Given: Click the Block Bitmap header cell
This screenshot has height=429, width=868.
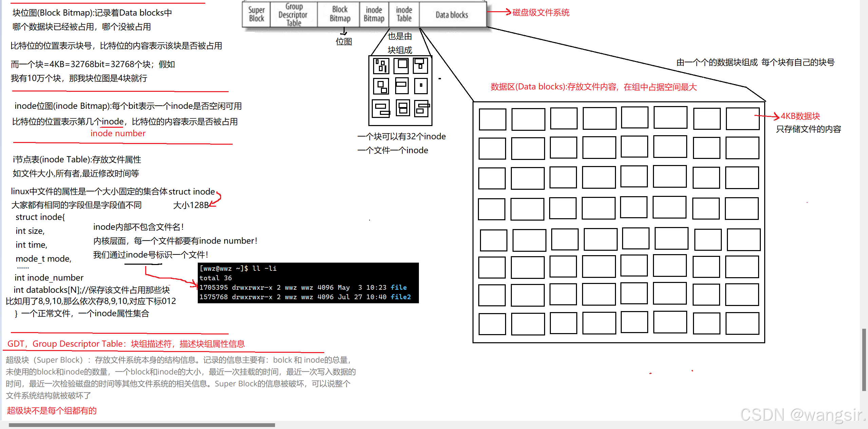Looking at the screenshot, I should (x=340, y=14).
